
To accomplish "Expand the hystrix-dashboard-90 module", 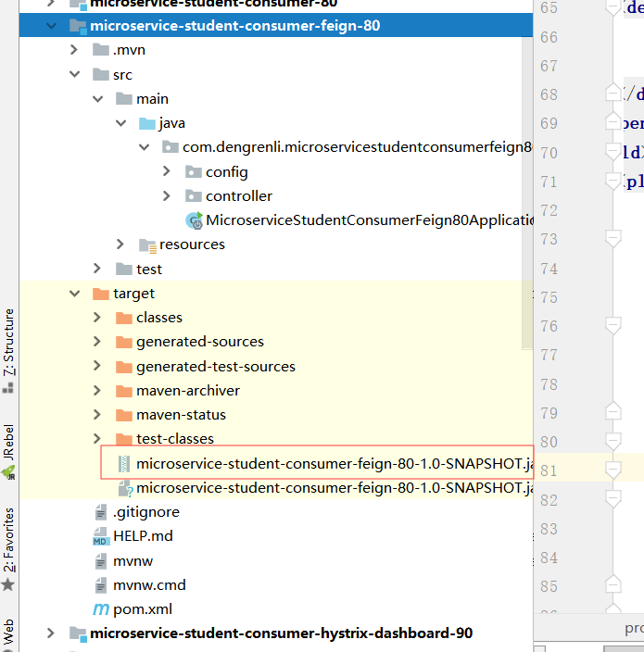I will point(51,633).
